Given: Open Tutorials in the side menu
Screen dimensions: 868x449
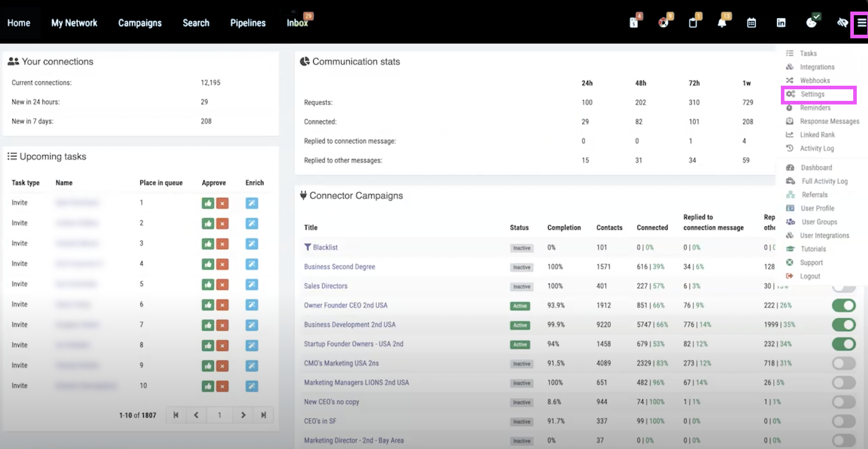Looking at the screenshot, I should (x=813, y=249).
